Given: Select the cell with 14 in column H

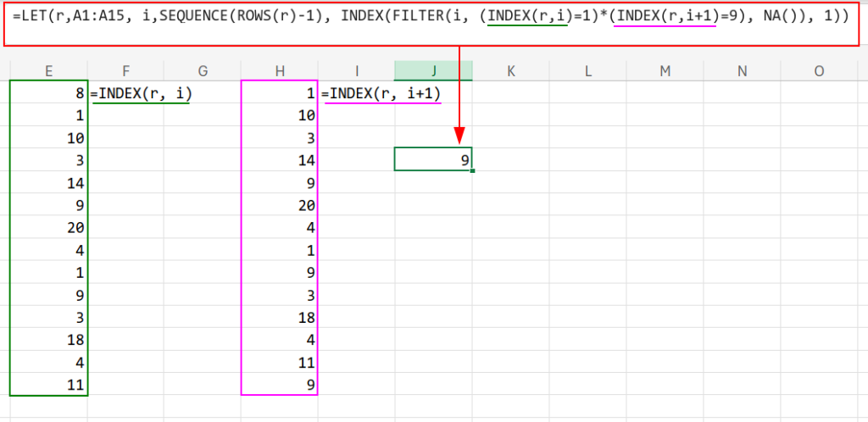Looking at the screenshot, I should (279, 160).
